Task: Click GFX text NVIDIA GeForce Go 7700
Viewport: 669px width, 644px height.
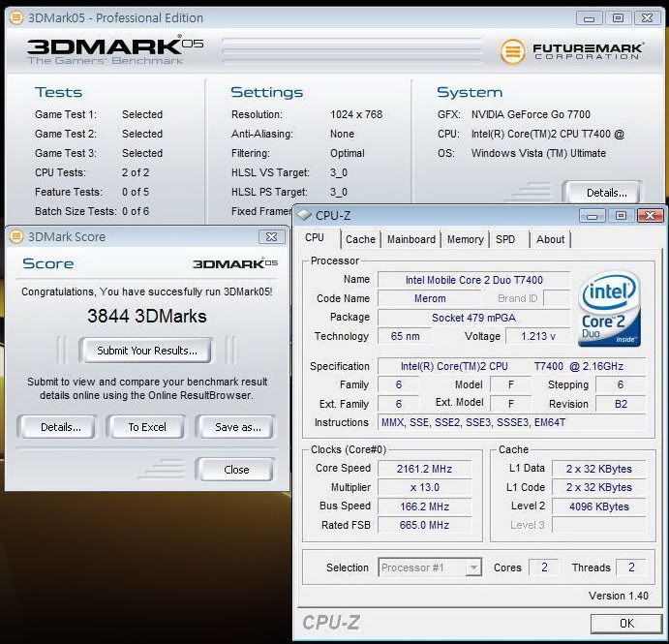Action: pos(531,114)
